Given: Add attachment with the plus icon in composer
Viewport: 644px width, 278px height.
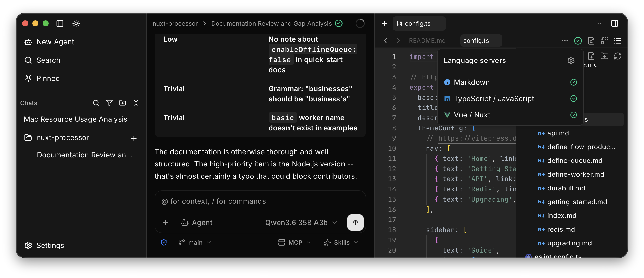Looking at the screenshot, I should [165, 223].
